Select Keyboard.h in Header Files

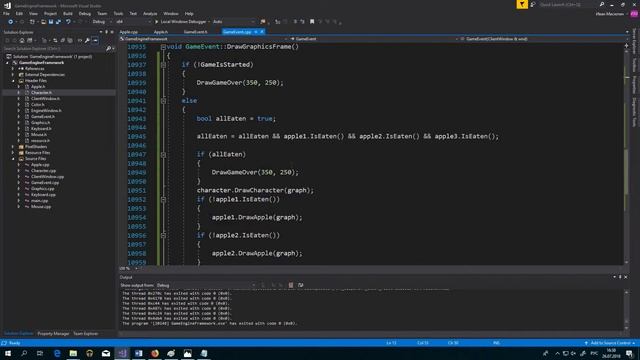point(41,129)
